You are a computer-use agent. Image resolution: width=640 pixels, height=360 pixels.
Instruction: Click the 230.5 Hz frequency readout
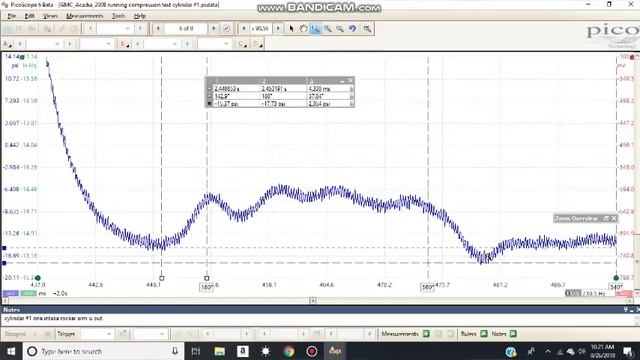pyautogui.click(x=594, y=293)
